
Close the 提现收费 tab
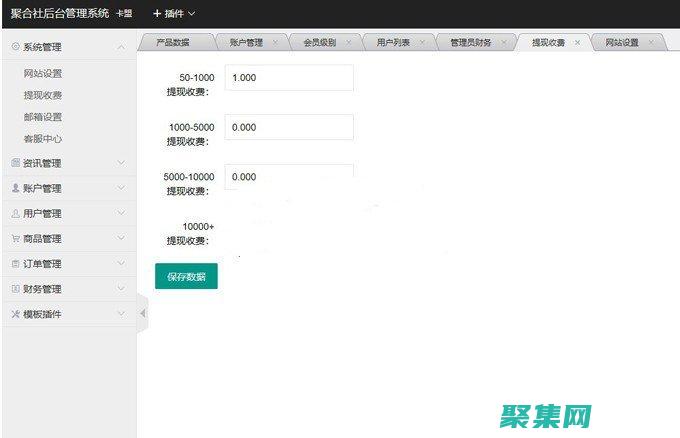point(577,42)
